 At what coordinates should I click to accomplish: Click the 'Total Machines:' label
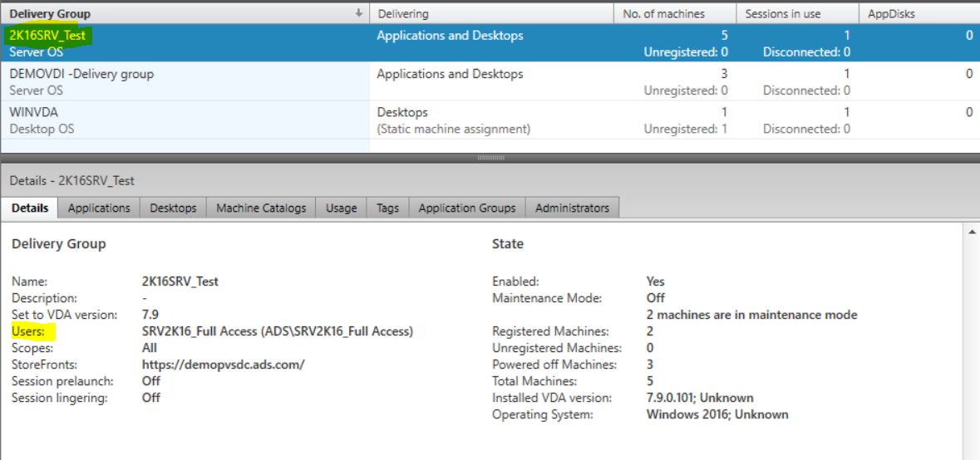(534, 381)
